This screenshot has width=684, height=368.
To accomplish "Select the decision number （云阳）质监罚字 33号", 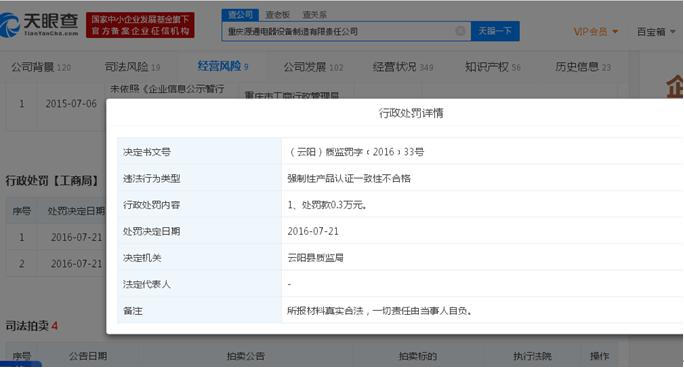I will 356,152.
